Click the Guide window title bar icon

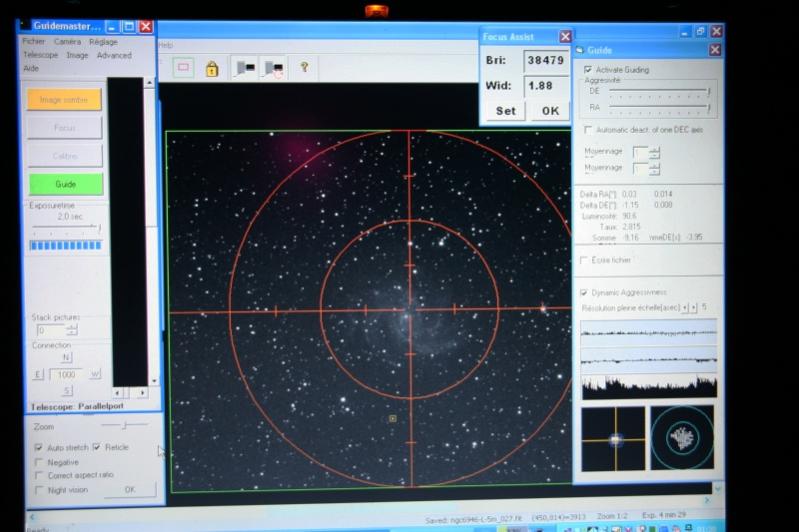coord(580,50)
